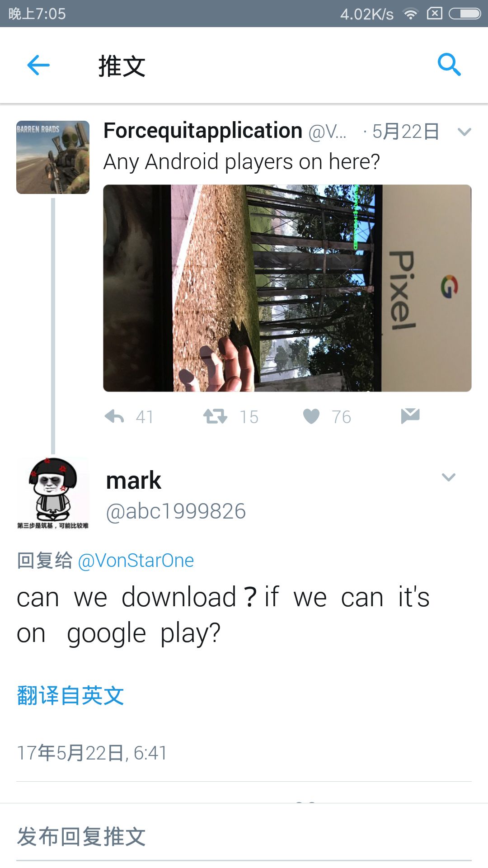Open search with the magnifier icon

point(449,65)
